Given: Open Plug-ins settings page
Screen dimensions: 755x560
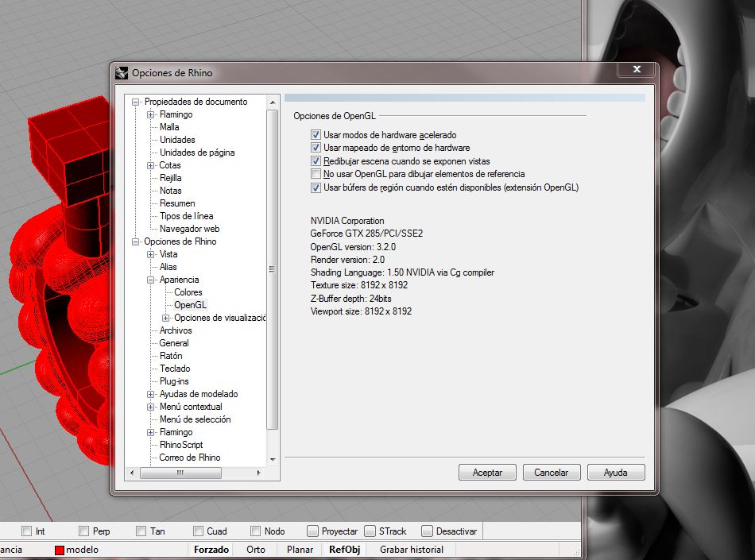Looking at the screenshot, I should [174, 381].
